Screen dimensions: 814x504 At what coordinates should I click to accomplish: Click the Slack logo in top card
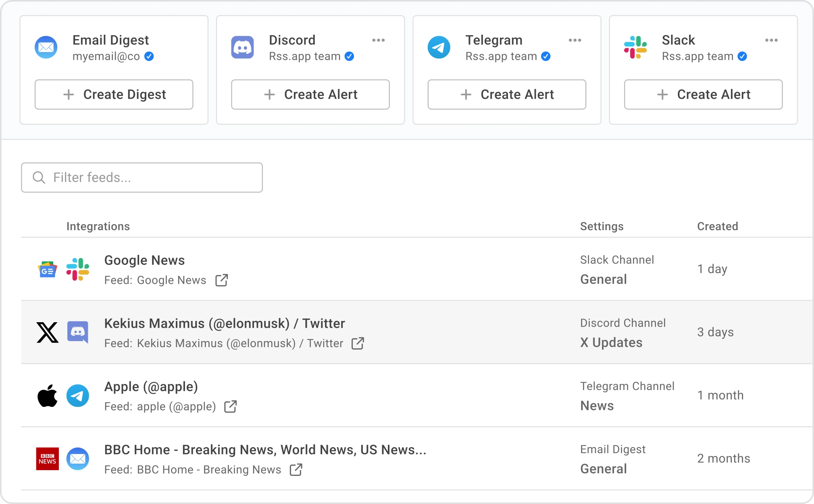click(635, 48)
